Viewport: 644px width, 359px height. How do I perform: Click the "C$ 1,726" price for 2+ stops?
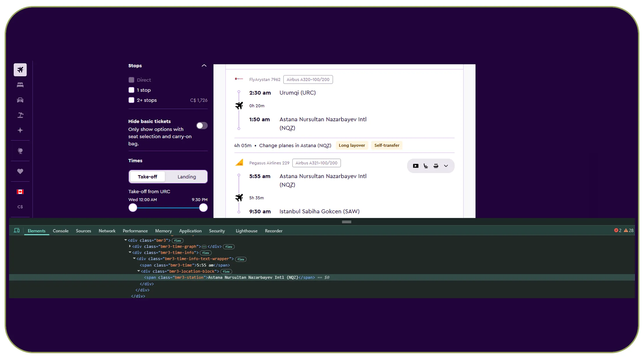pos(199,100)
